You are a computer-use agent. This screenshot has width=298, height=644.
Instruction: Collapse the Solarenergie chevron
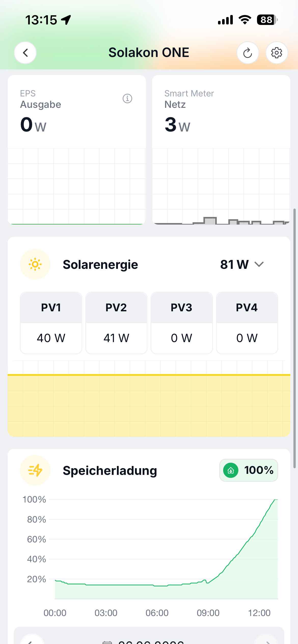click(x=259, y=264)
